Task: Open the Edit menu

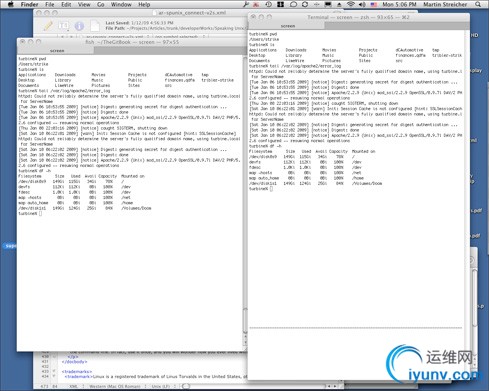Action: pos(66,5)
